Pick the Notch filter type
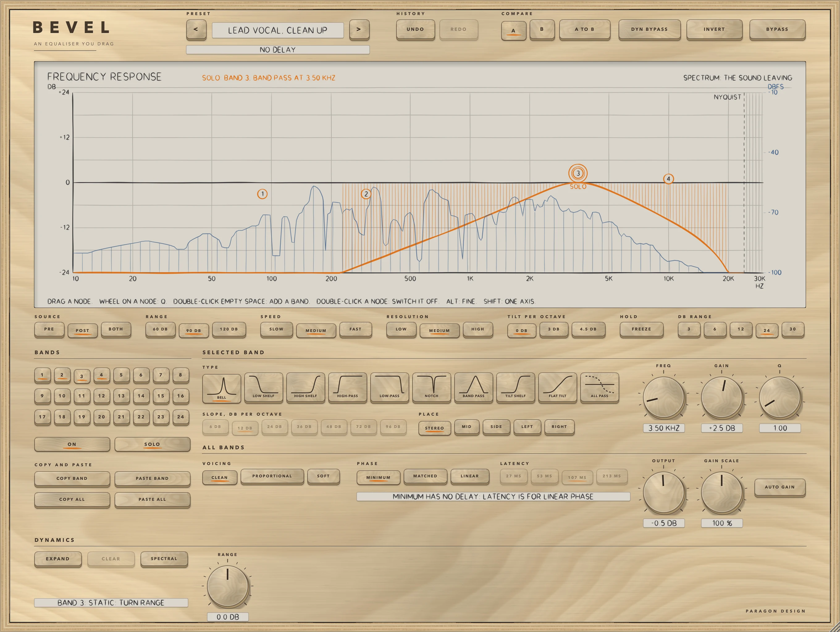The width and height of the screenshot is (840, 632). [431, 387]
